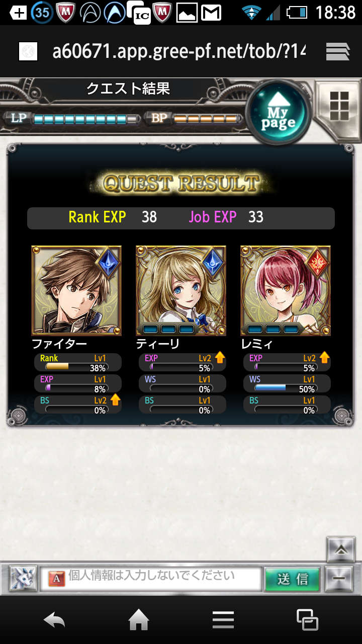Viewport: 362px width, 644px height.
Task: Open the browser windows icon
Action: (307, 620)
